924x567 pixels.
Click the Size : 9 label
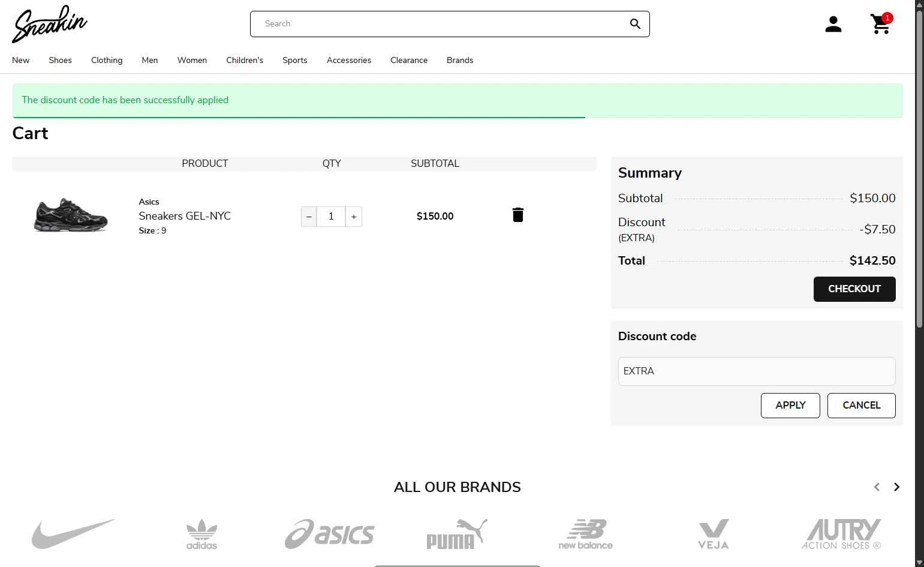pos(152,230)
